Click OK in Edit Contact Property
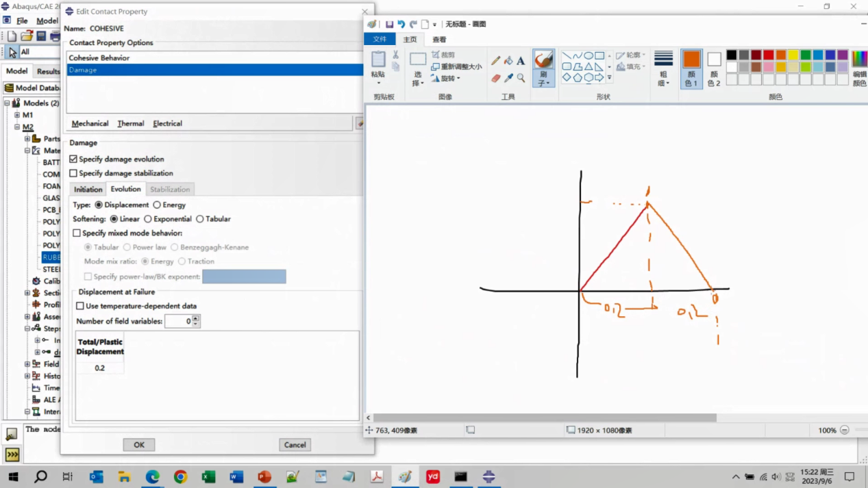This screenshot has height=488, width=868. [139, 445]
